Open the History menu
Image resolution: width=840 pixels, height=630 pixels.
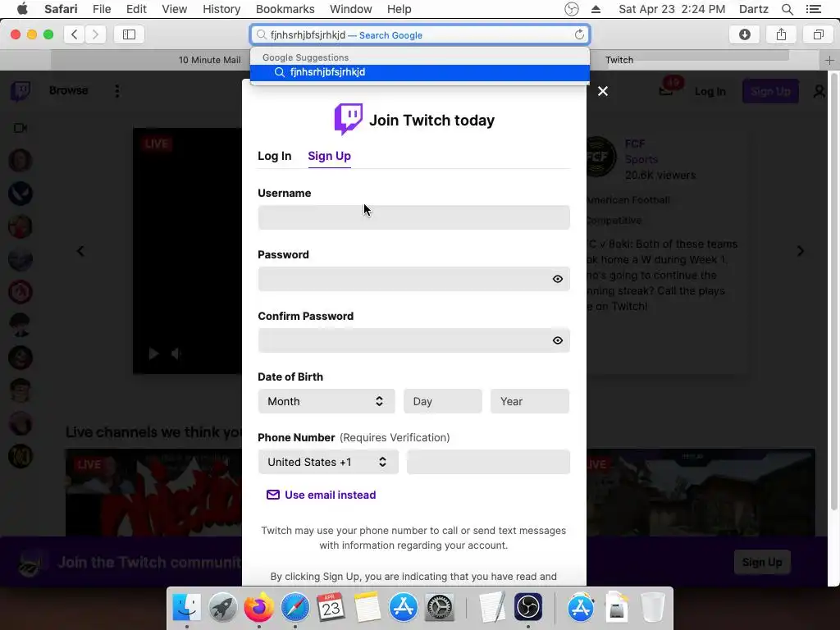221,9
